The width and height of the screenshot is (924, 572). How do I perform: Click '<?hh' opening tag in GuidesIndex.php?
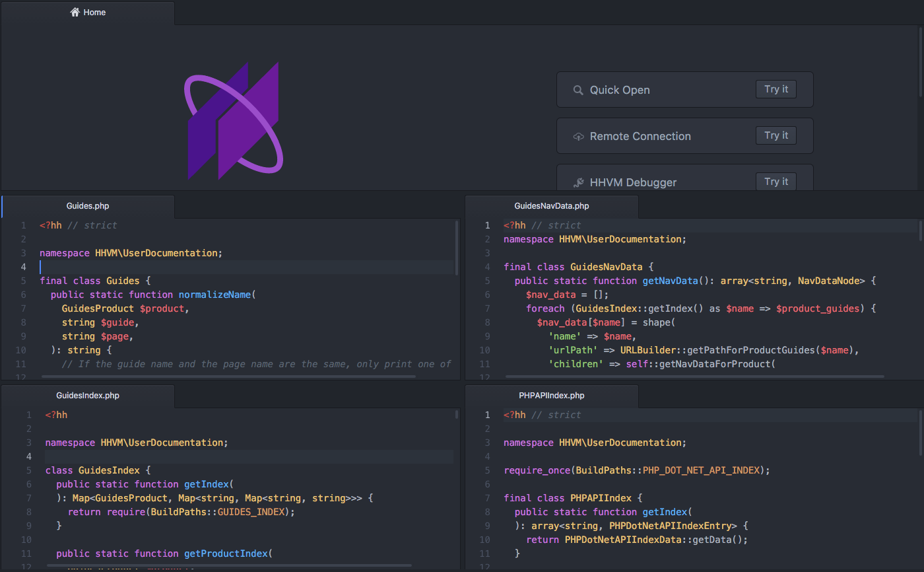56,415
